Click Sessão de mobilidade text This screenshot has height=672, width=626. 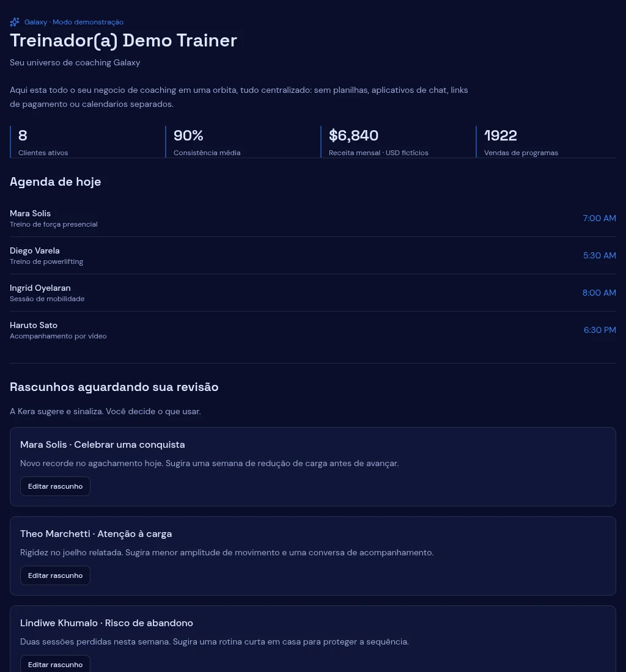coord(47,299)
